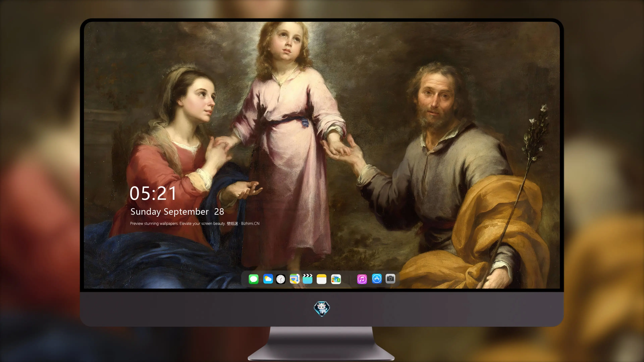Open the Maps app in the dock
Viewport: 644px width, 362px height.
coord(294,279)
